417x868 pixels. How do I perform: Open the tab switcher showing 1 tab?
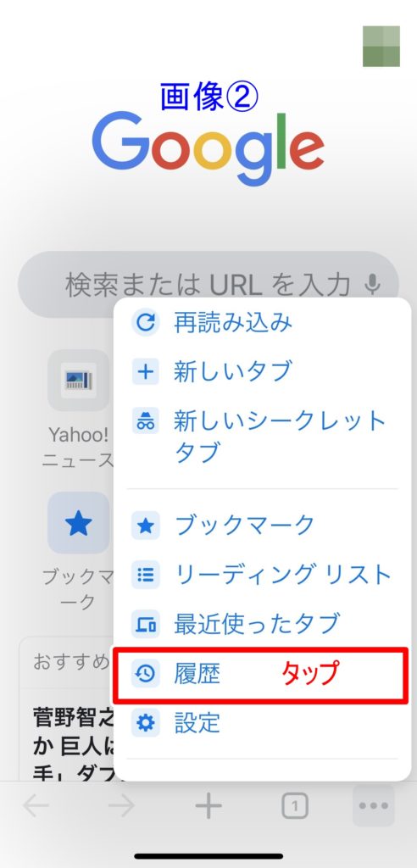click(295, 807)
